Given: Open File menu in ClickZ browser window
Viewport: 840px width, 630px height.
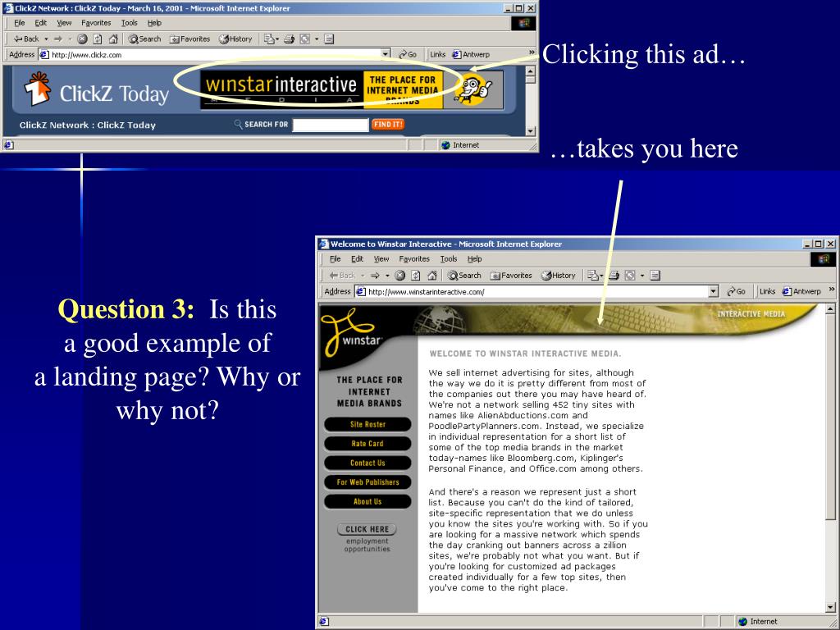Looking at the screenshot, I should click(20, 23).
